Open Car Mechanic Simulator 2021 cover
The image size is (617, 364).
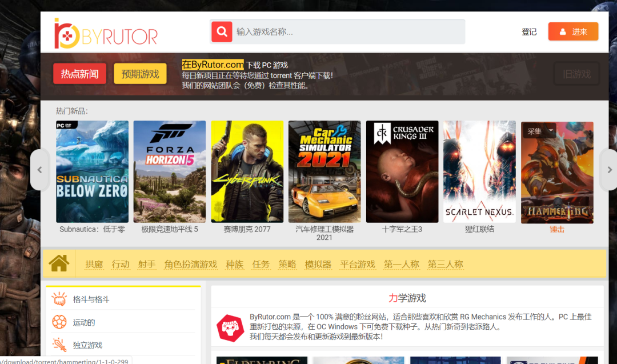tap(324, 171)
